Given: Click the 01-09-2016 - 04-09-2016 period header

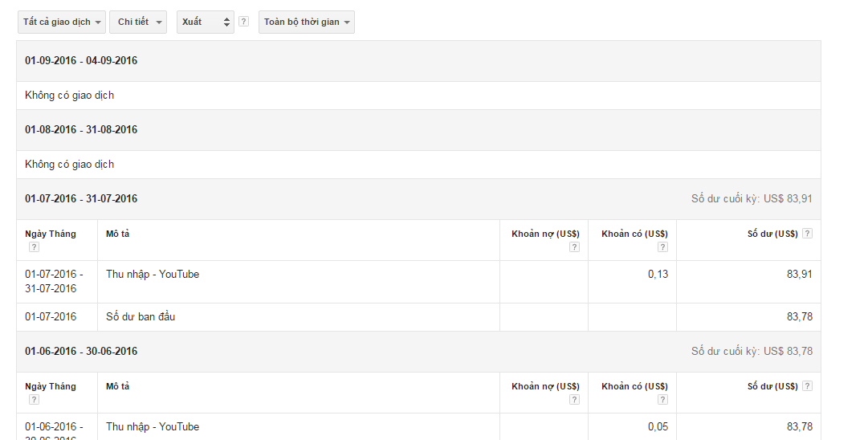Looking at the screenshot, I should [81, 61].
